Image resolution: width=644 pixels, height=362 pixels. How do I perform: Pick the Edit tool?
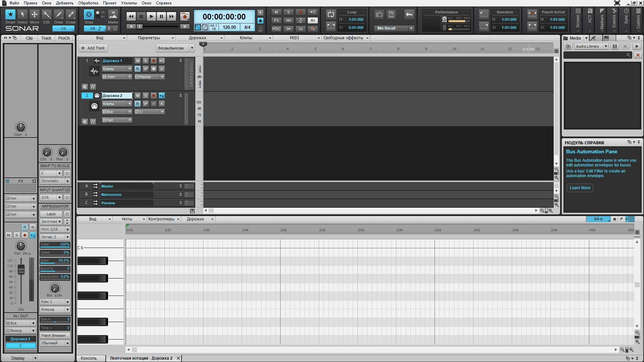tap(46, 15)
